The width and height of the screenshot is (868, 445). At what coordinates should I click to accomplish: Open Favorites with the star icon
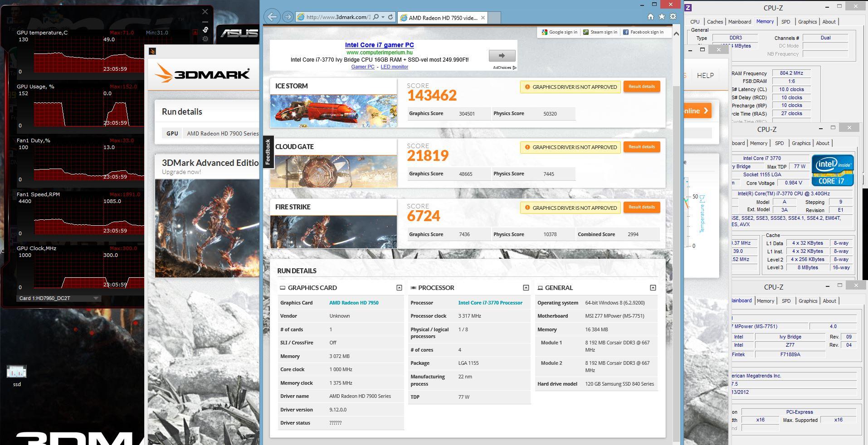pyautogui.click(x=662, y=17)
